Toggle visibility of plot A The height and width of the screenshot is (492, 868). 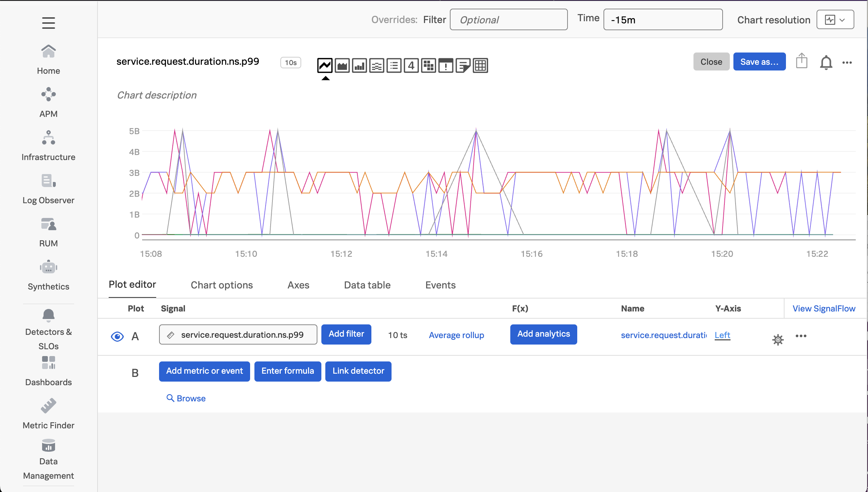pyautogui.click(x=117, y=336)
